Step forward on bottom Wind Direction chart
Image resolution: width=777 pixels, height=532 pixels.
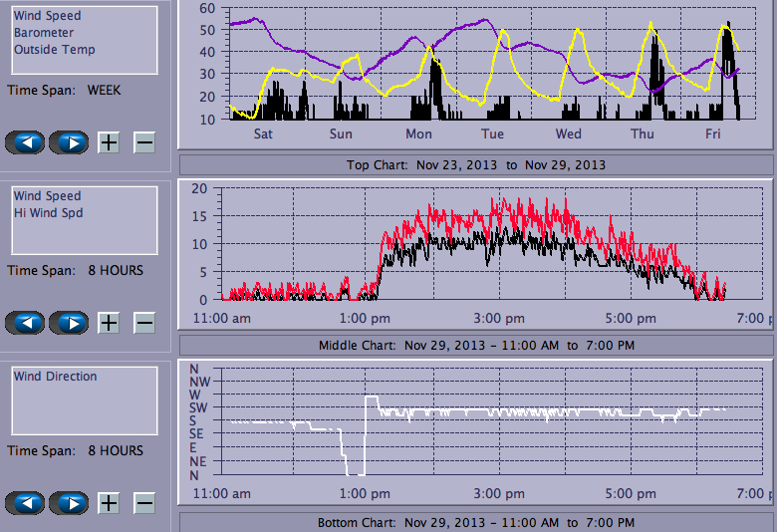[69, 503]
